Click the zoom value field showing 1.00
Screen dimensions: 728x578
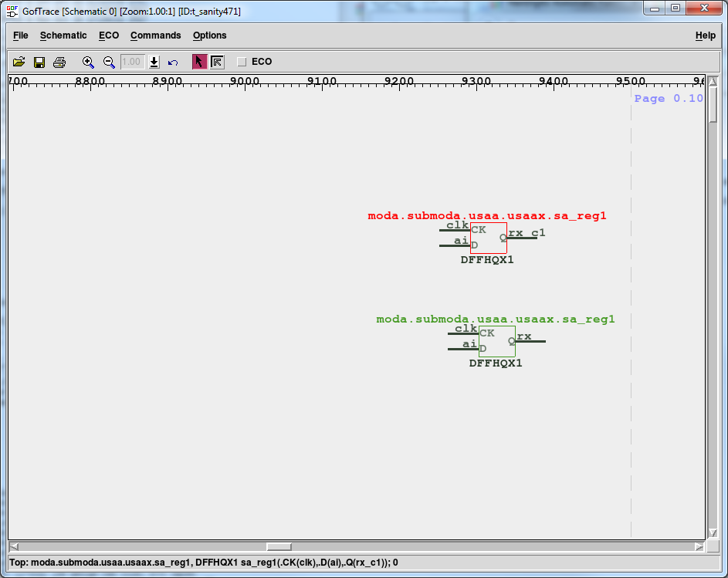tap(133, 62)
